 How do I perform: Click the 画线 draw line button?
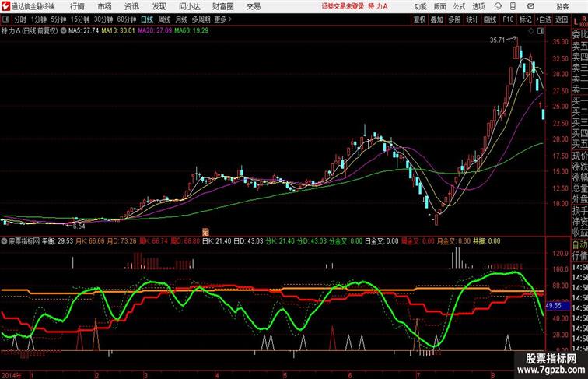(x=490, y=19)
